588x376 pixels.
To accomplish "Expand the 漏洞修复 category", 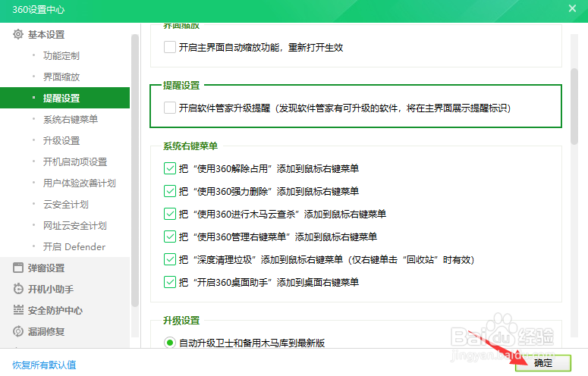I will coord(46,331).
